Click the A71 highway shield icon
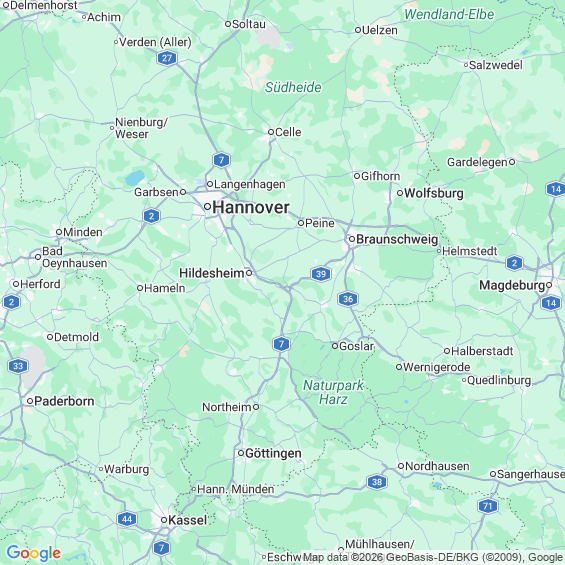The image size is (565, 565). point(488,506)
